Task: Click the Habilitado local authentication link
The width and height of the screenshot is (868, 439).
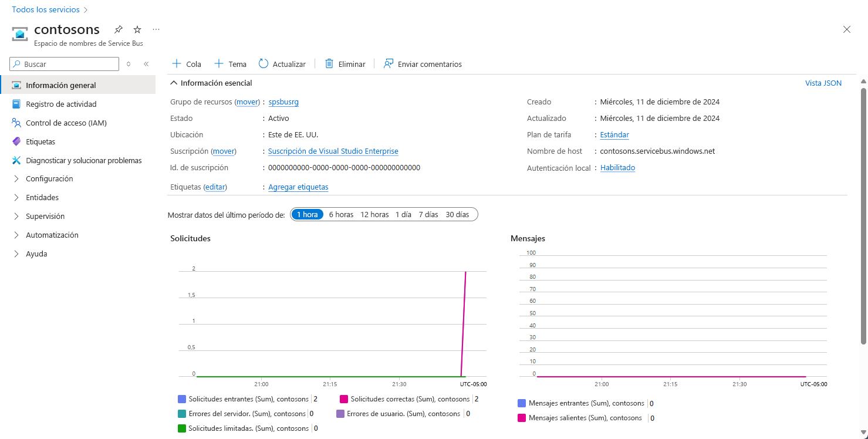Action: (617, 167)
